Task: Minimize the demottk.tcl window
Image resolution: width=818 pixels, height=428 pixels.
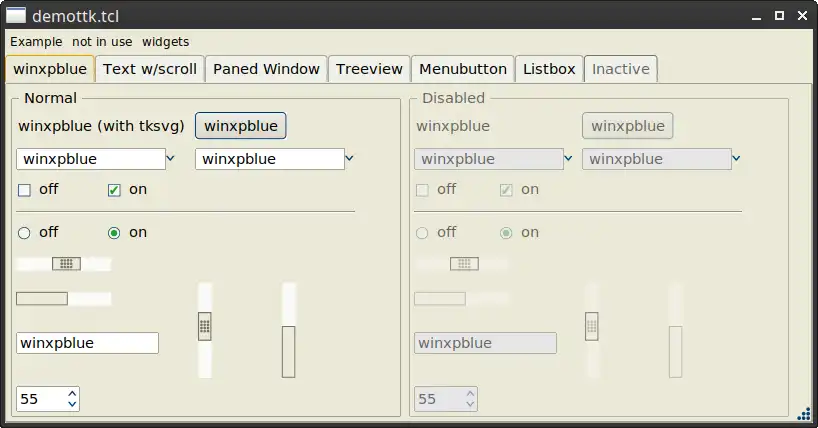Action: point(756,17)
